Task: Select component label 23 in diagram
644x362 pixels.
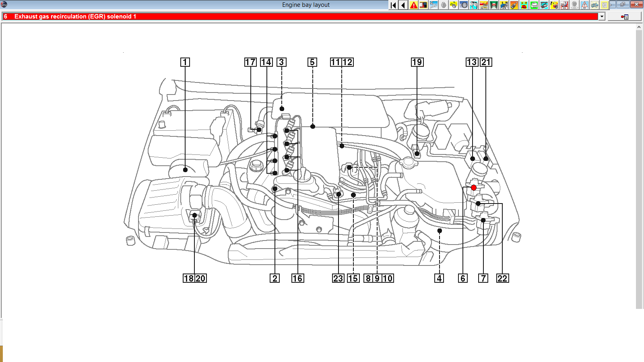Action: 338,278
